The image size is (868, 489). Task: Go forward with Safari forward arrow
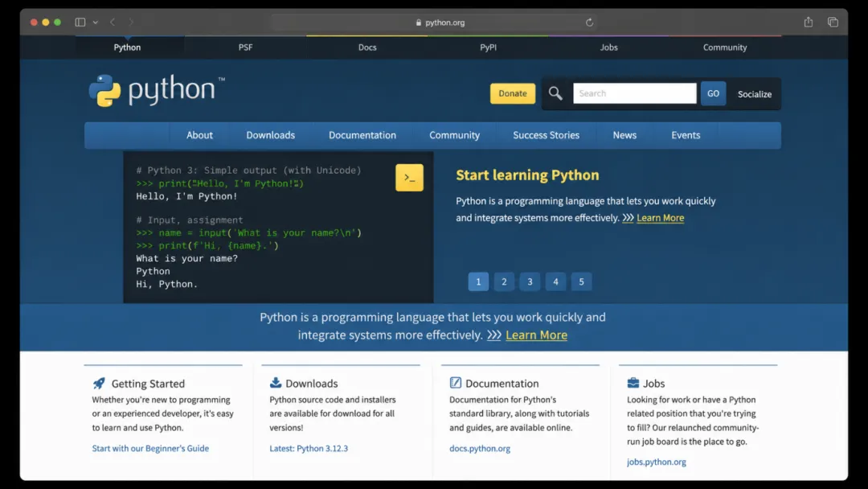[131, 23]
